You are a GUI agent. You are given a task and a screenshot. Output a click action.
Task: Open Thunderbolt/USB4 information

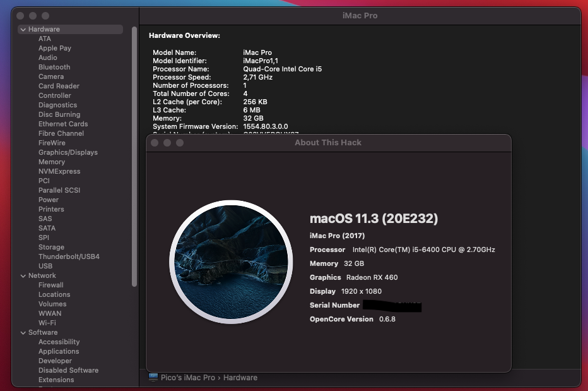click(x=69, y=256)
